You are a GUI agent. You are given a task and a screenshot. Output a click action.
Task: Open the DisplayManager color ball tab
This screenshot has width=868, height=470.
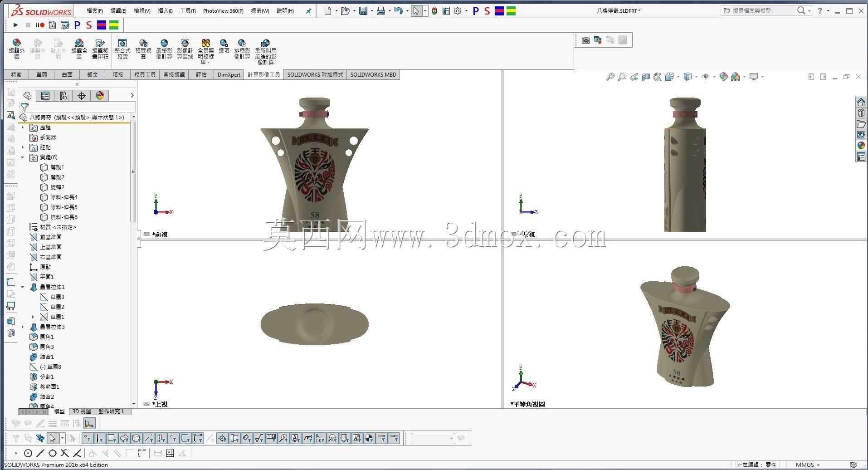tap(100, 96)
